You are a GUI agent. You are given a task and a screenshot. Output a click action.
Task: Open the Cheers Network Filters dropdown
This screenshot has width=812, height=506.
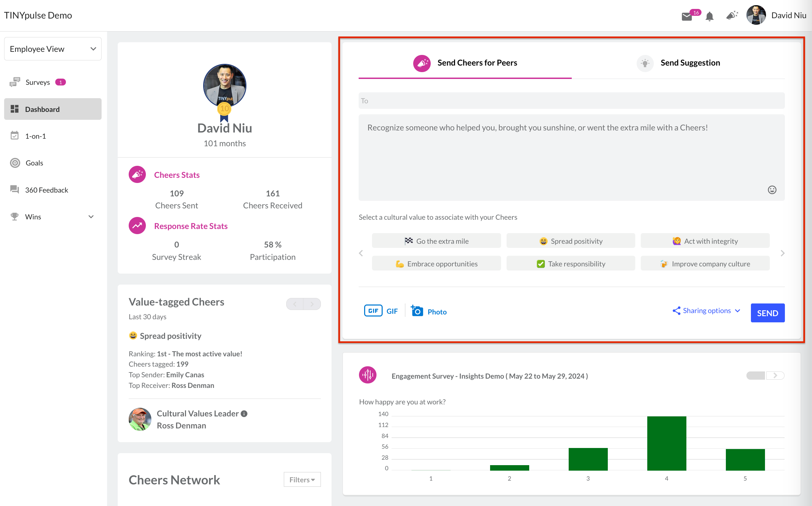coord(302,480)
